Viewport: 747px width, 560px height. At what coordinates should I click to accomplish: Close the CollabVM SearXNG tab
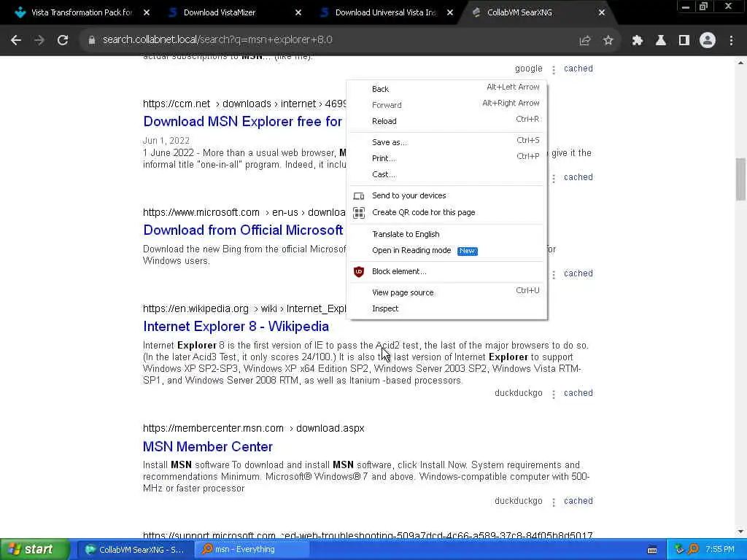pyautogui.click(x=602, y=13)
